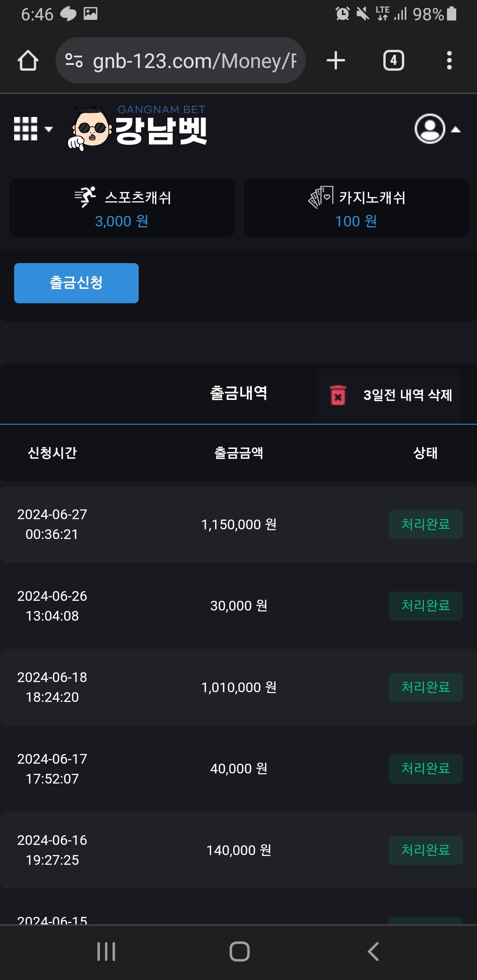Image resolution: width=477 pixels, height=980 pixels.
Task: Open the tab switcher showing 4 tabs
Action: pos(394,60)
